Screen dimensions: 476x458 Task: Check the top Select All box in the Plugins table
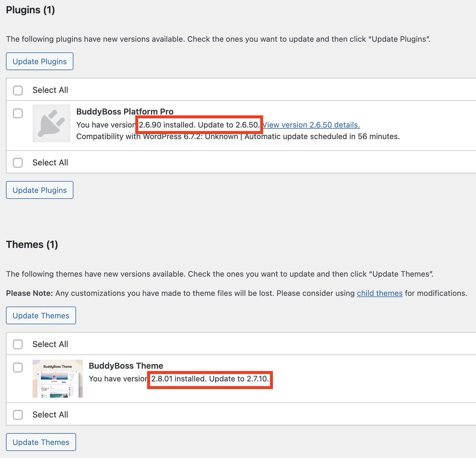[18, 90]
